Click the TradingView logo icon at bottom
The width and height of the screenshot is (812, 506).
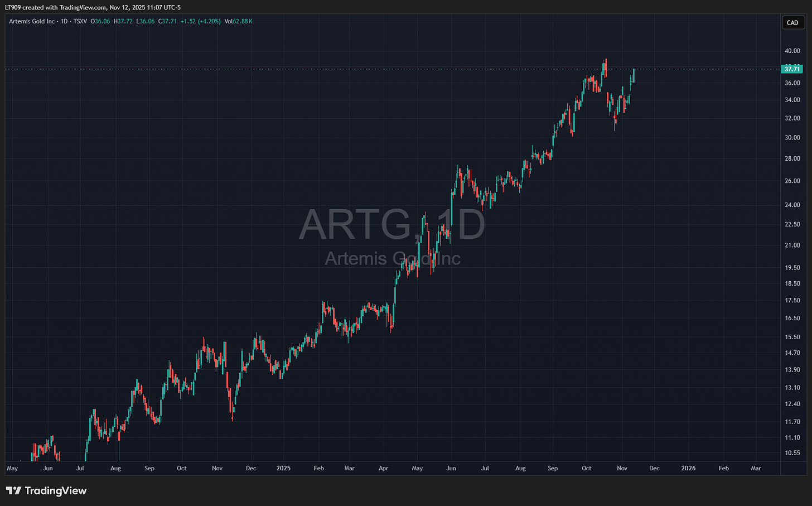[14, 491]
